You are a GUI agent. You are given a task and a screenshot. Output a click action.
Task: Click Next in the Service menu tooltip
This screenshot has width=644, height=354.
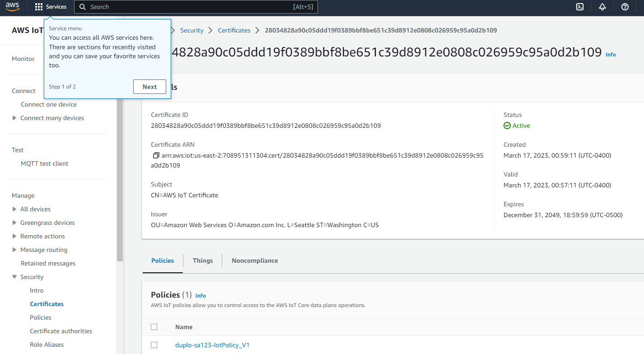[149, 87]
